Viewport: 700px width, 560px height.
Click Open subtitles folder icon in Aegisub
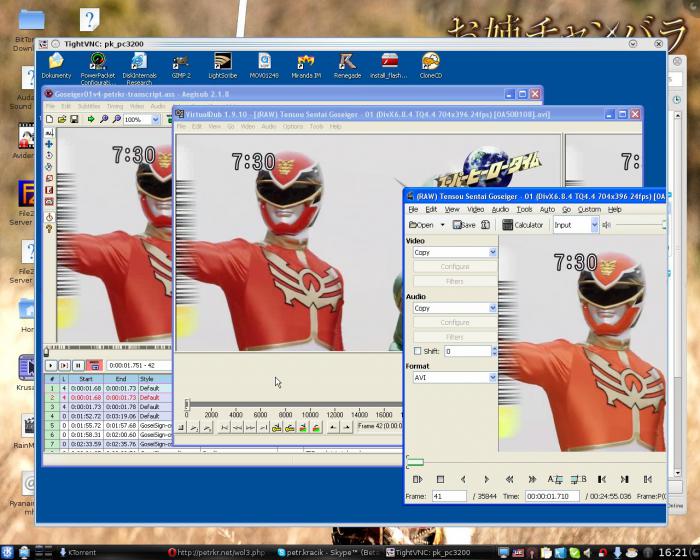coord(62,119)
